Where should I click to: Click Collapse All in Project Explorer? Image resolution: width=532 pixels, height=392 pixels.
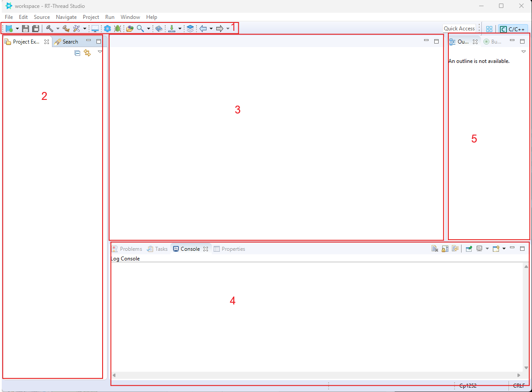(x=78, y=53)
